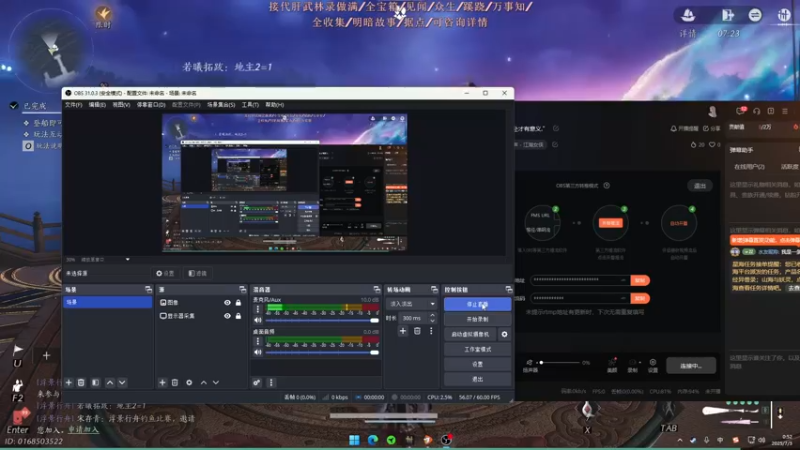The image size is (800, 450).
Task: Open source properties gear in the Sources panel
Action: tap(189, 383)
